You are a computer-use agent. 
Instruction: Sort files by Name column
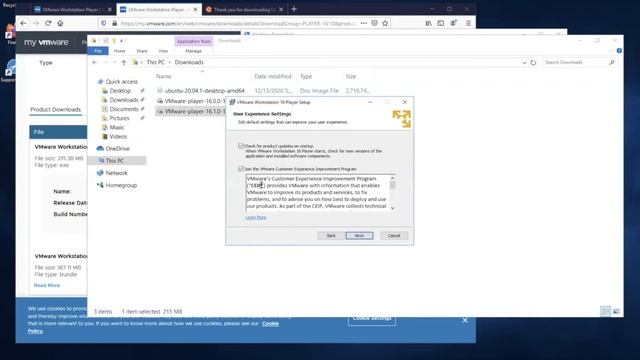click(164, 76)
